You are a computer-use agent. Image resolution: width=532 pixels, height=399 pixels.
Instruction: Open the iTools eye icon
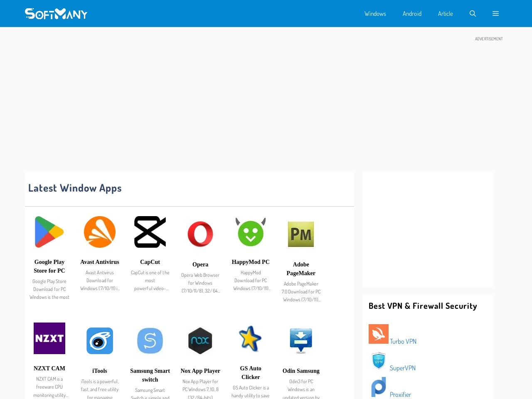[x=100, y=341]
